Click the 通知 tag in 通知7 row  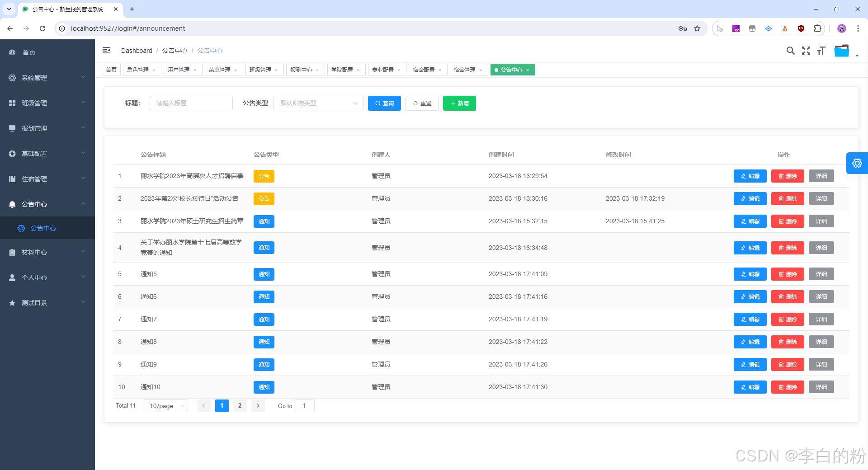[264, 320]
